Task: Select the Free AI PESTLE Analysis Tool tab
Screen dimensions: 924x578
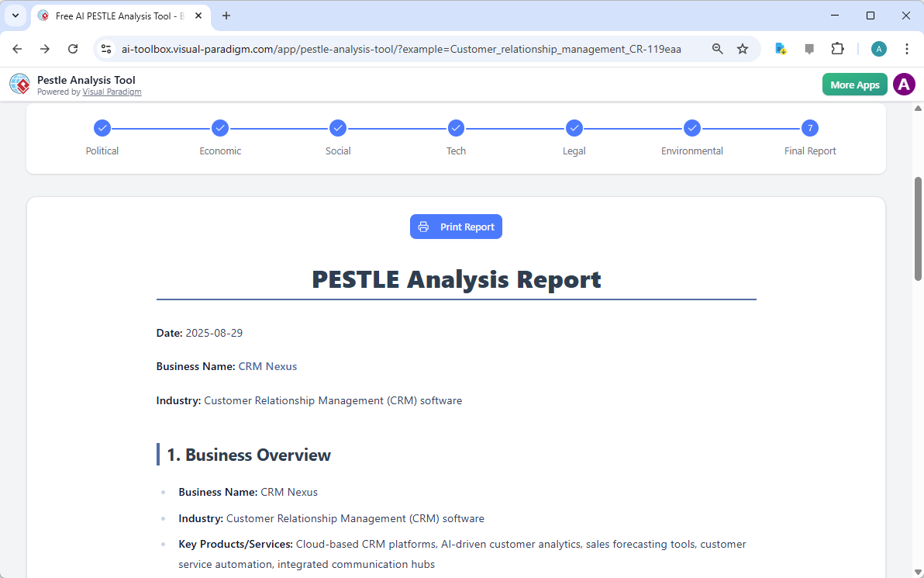Action: (116, 16)
